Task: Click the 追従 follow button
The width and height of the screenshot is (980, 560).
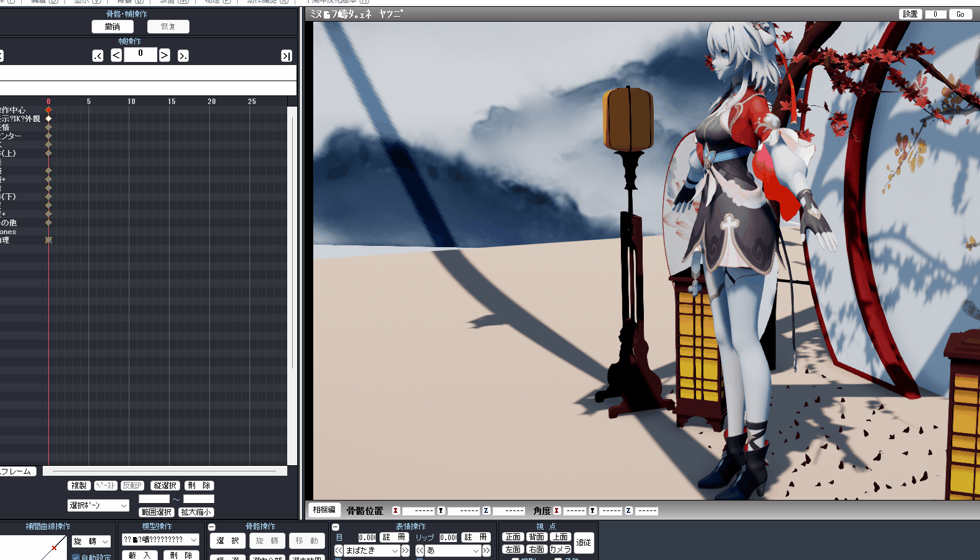Action: pyautogui.click(x=584, y=543)
